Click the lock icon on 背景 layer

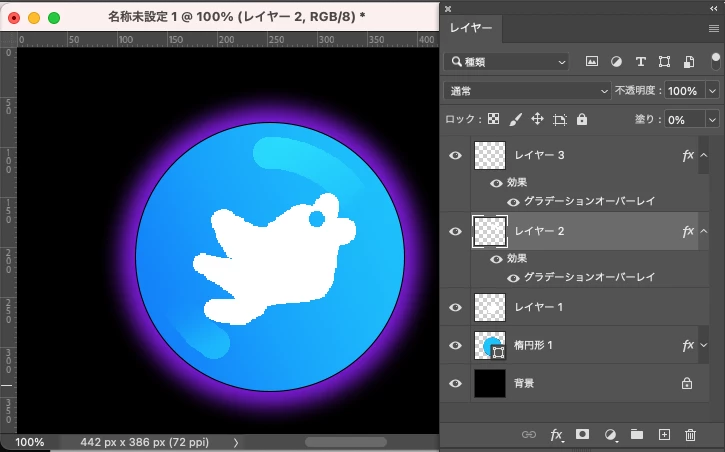pos(687,383)
